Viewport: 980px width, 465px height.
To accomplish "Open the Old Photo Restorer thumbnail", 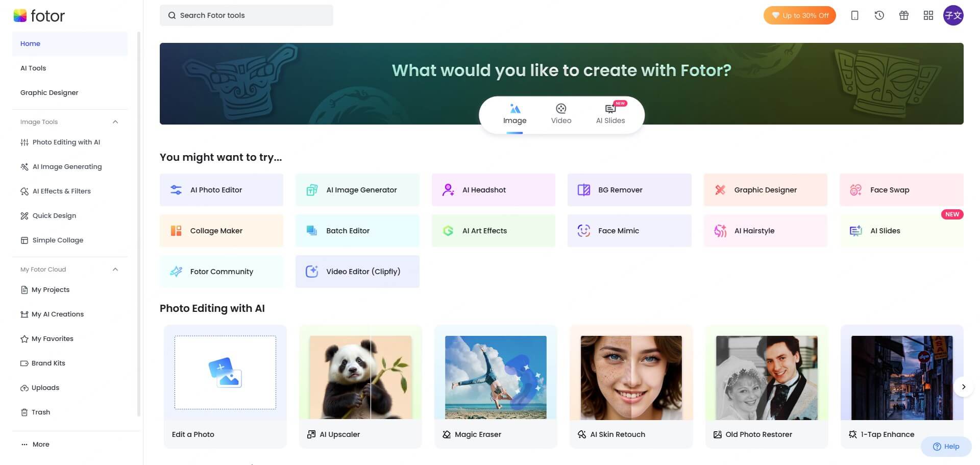I will click(767, 377).
